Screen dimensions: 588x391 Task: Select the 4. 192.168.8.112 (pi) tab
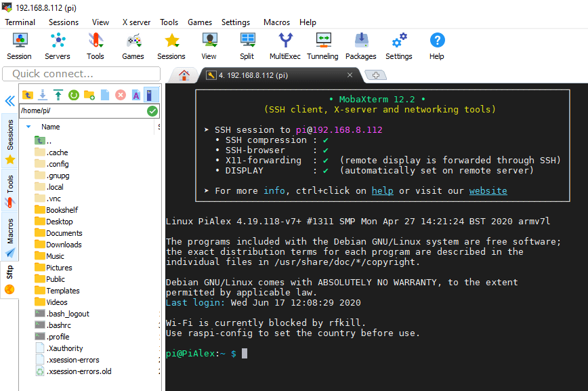click(x=281, y=75)
